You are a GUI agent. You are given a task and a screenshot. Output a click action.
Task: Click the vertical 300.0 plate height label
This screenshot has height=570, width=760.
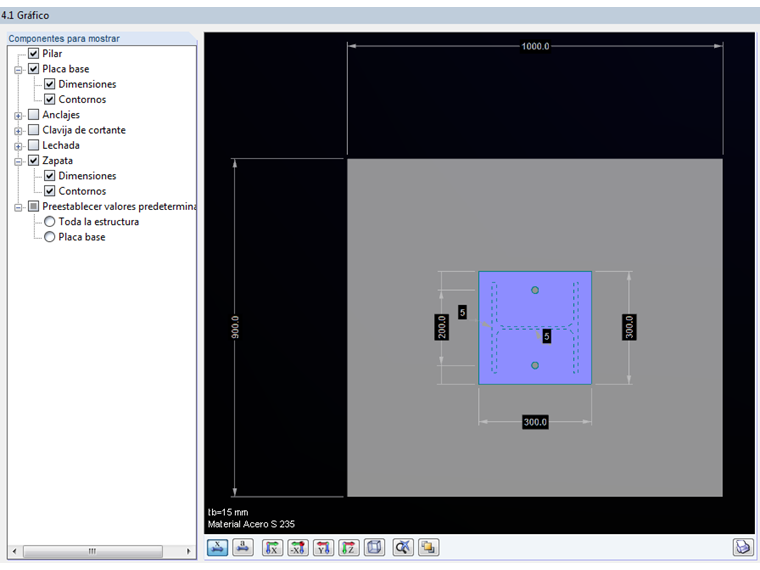629,327
